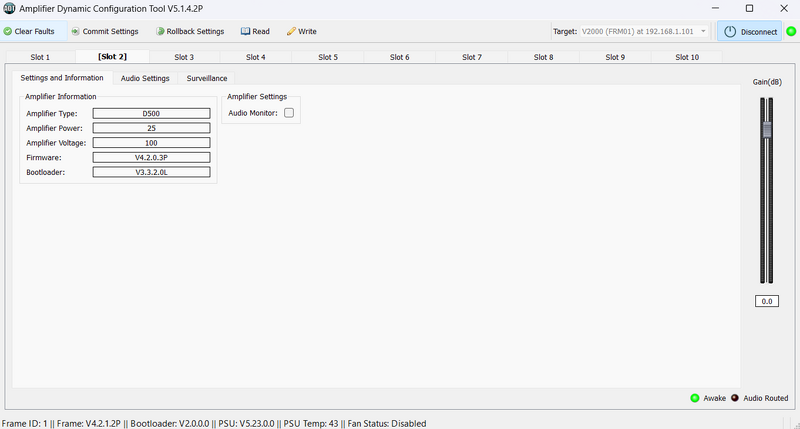Click the Amplifier Information group title
This screenshot has width=800, height=429.
pyautogui.click(x=61, y=96)
